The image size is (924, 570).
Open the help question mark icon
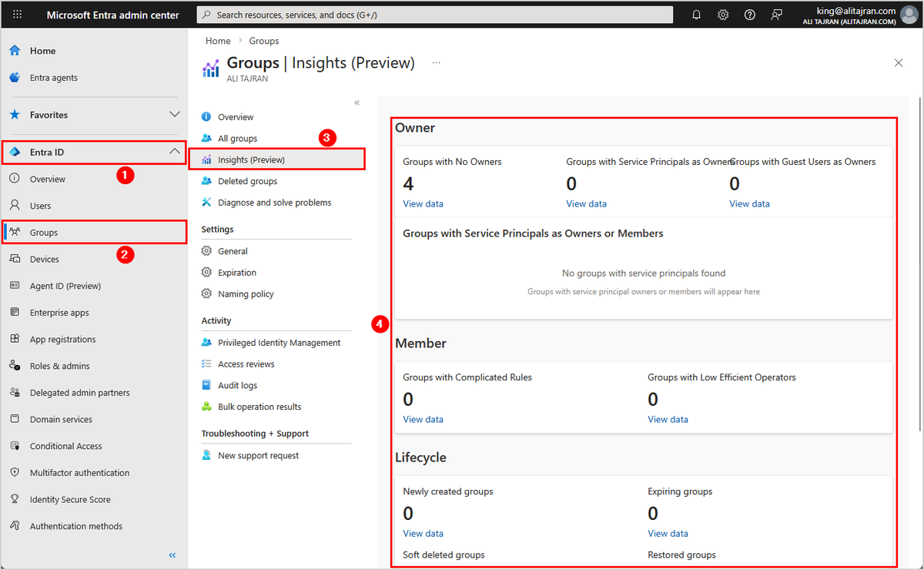(x=750, y=15)
